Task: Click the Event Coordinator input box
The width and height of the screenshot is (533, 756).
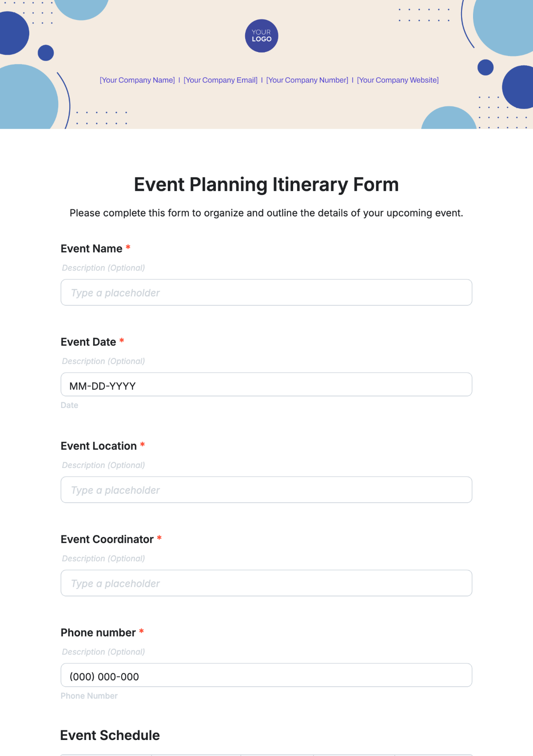Action: tap(266, 583)
